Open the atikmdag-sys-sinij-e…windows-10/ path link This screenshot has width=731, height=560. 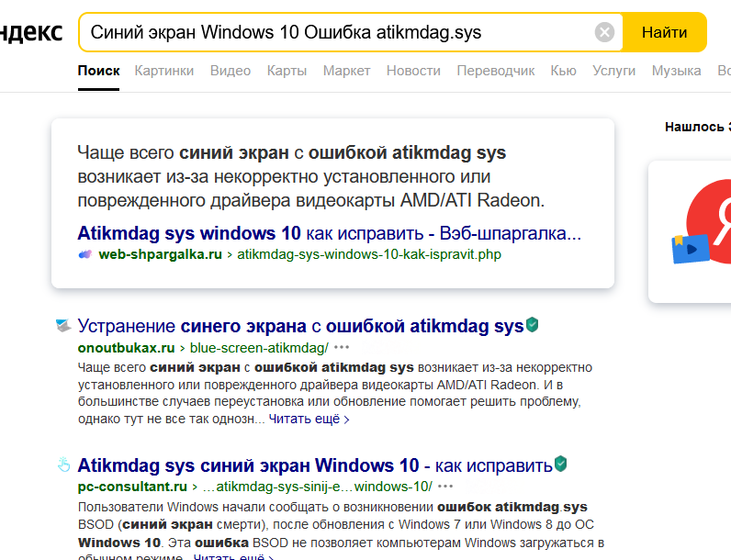318,487
